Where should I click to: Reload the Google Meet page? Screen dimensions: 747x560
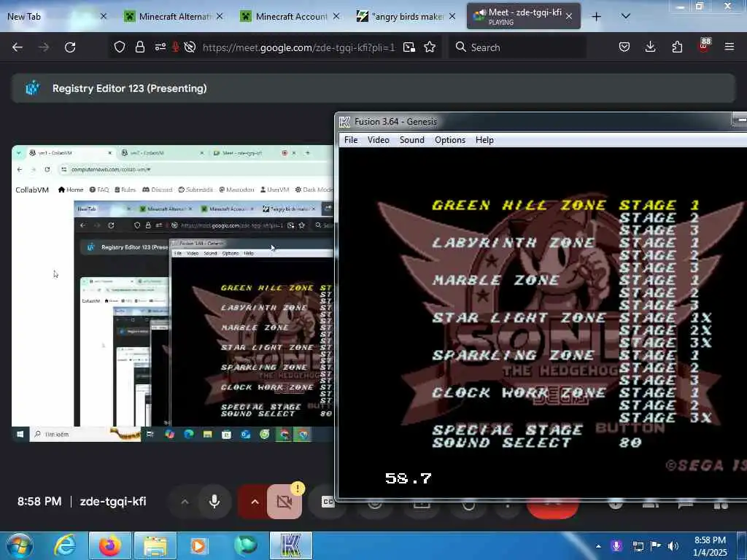70,47
